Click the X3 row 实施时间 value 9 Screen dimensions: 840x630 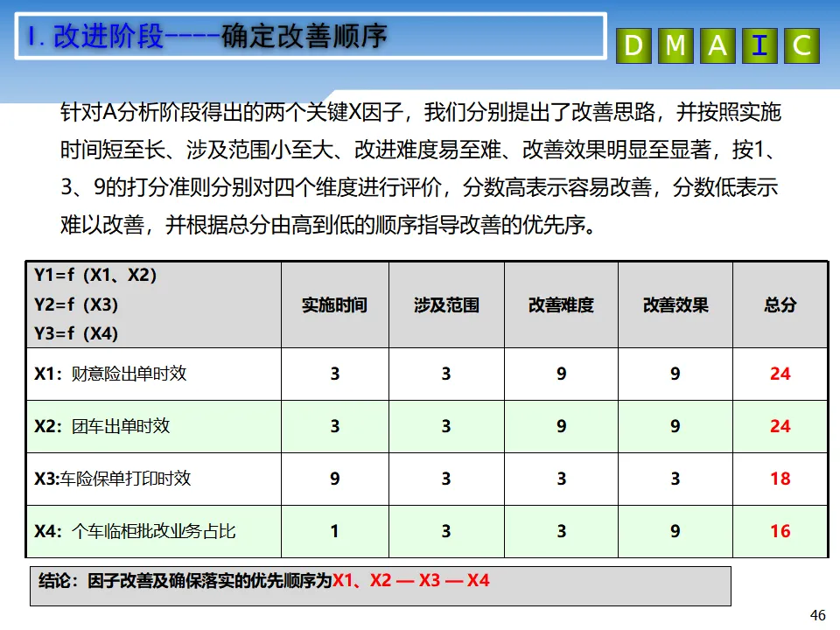(x=335, y=479)
